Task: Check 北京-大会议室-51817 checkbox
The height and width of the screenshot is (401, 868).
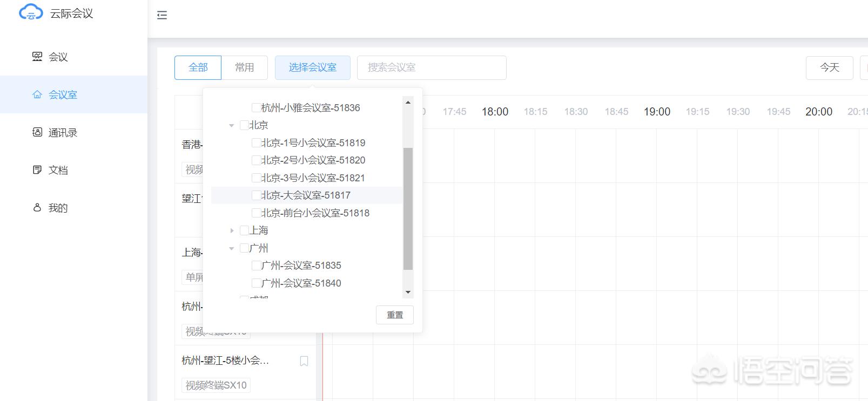Action: (x=257, y=195)
